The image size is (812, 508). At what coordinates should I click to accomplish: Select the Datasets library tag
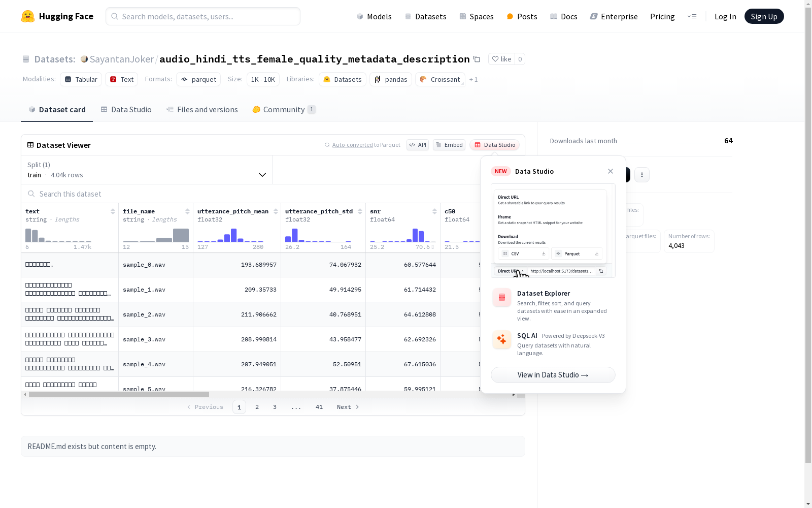pyautogui.click(x=343, y=79)
